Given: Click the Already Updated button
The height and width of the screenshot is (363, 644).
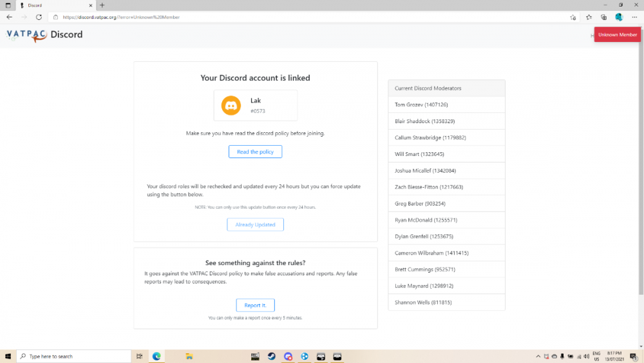Looking at the screenshot, I should (255, 224).
